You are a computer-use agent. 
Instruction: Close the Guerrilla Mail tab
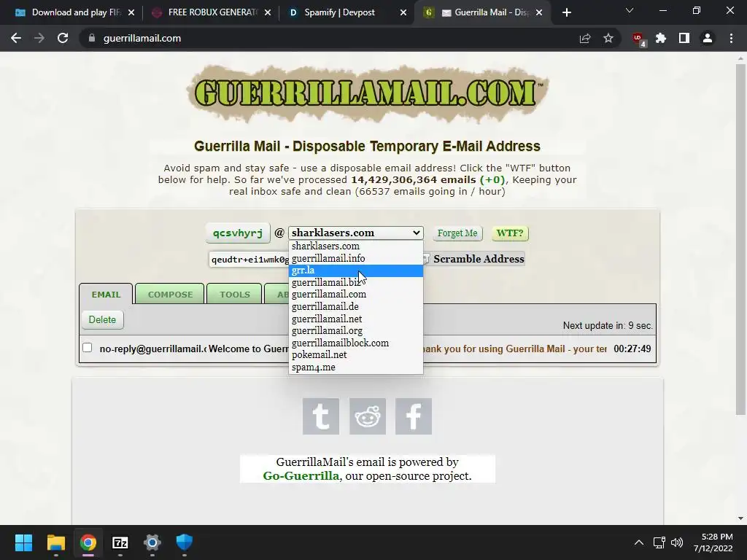tap(539, 12)
